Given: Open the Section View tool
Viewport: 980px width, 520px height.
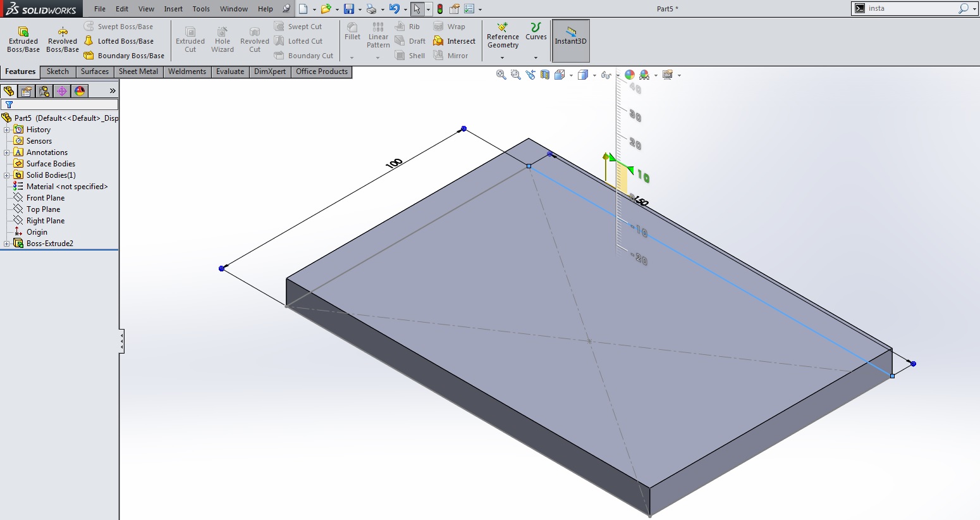Looking at the screenshot, I should coord(545,75).
